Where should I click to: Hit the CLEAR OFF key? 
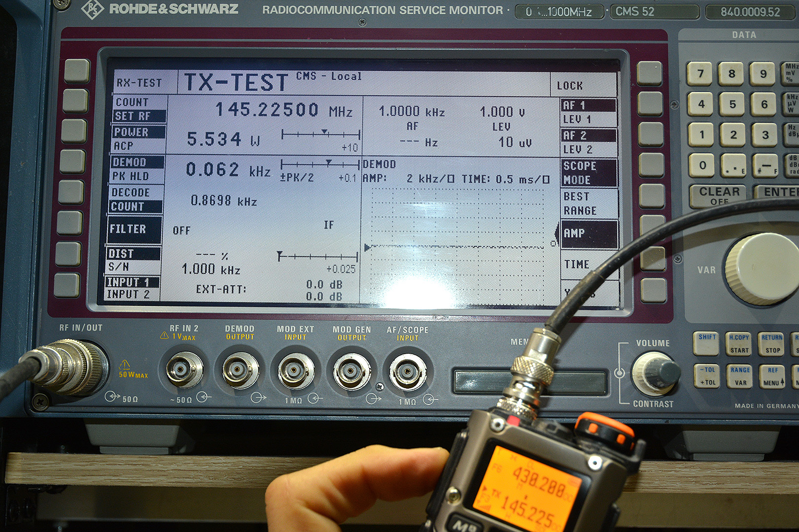coord(719,196)
